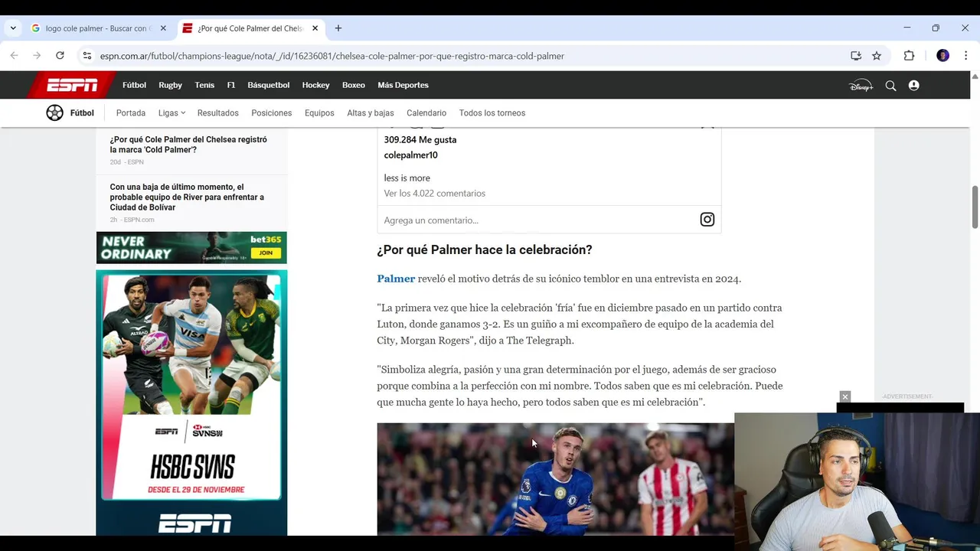
Task: Click the page vertical scrollbar thumb
Action: point(975,207)
